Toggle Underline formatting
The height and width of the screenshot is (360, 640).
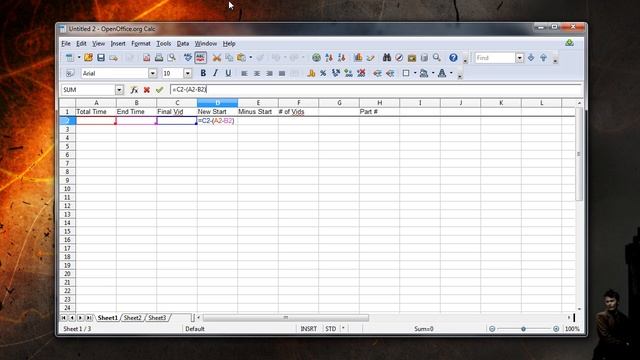[228, 73]
